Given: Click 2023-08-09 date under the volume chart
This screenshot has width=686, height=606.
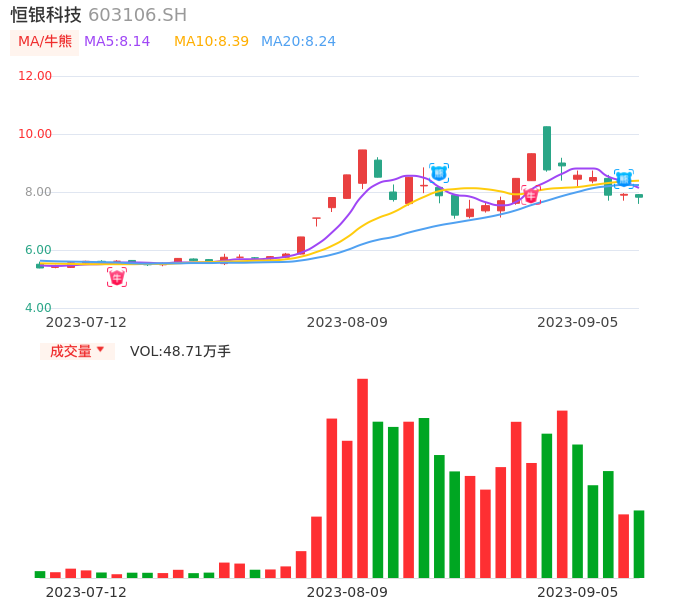Looking at the screenshot, I should pyautogui.click(x=347, y=593).
